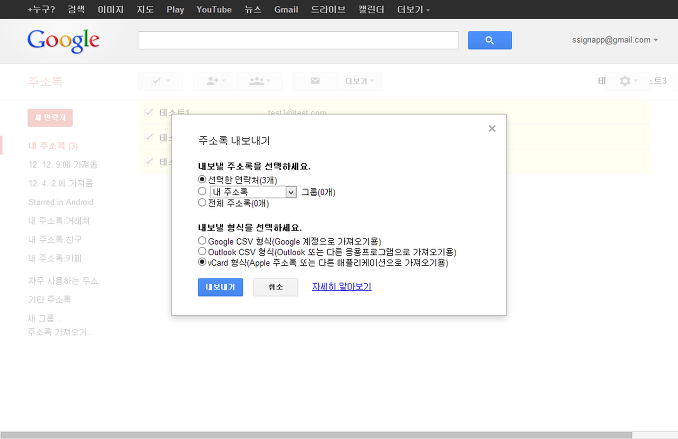Screen dimensions: 678x439
Task: Click the add contact person icon
Action: [x=215, y=81]
